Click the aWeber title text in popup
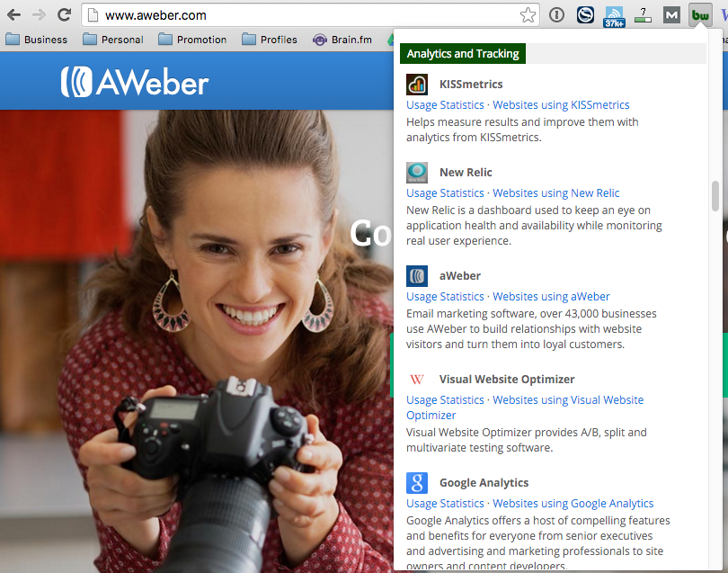This screenshot has height=573, width=728. pos(459,276)
